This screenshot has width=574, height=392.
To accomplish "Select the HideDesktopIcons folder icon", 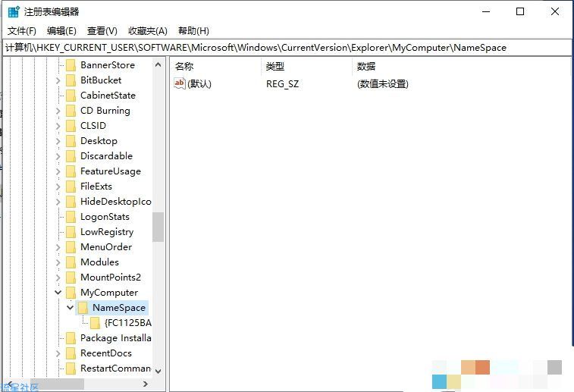I will [x=71, y=202].
